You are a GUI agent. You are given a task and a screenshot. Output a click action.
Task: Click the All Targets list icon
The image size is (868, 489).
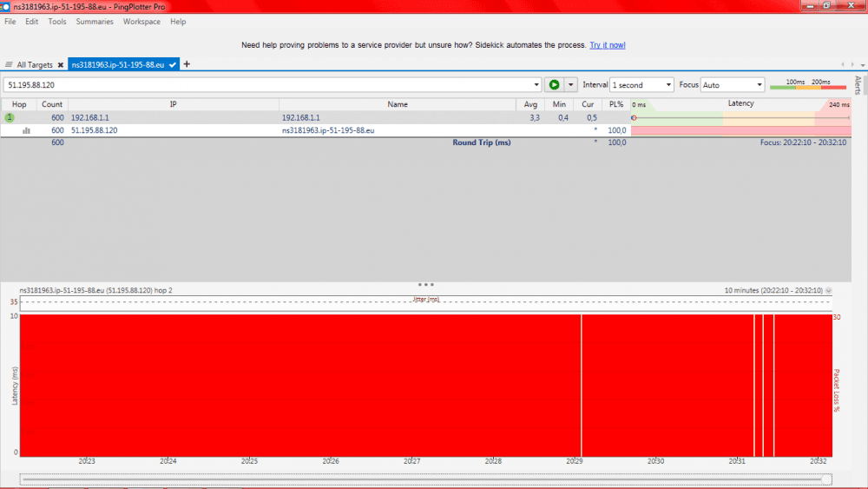point(9,65)
